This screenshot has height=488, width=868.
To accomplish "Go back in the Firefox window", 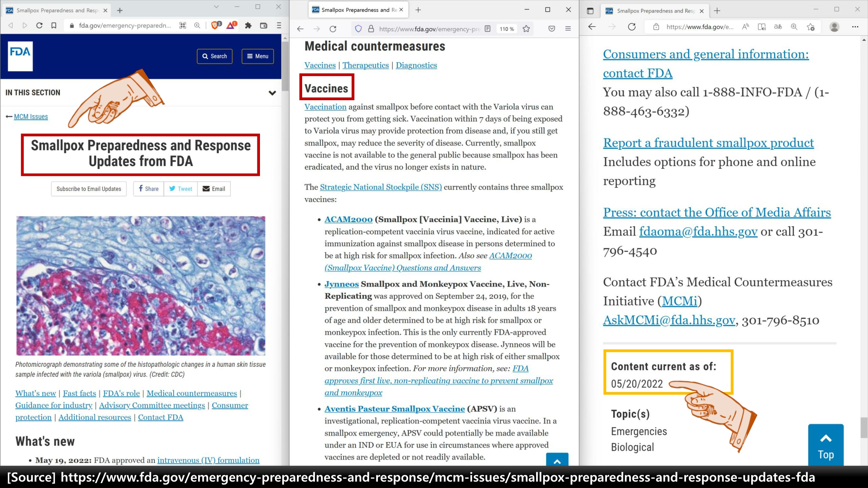I will [300, 29].
